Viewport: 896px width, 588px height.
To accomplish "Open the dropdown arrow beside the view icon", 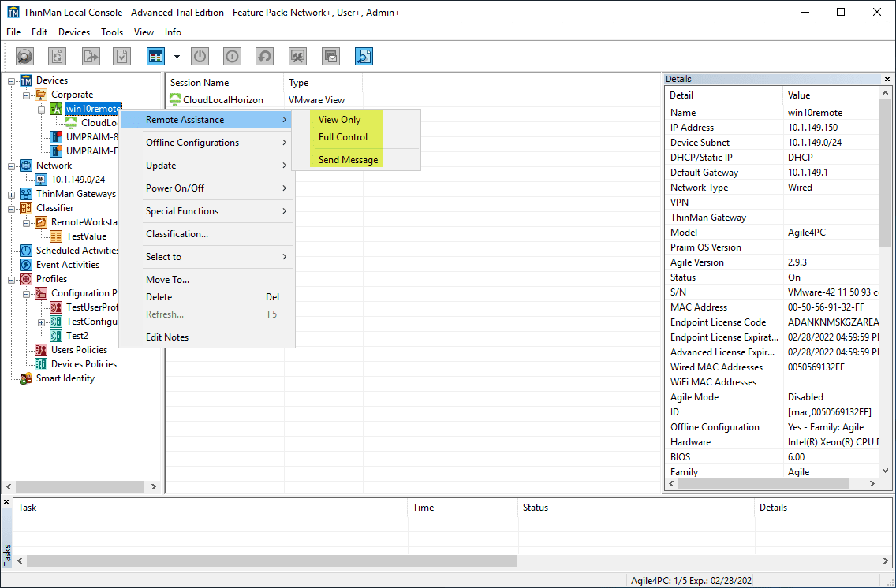I will [177, 57].
